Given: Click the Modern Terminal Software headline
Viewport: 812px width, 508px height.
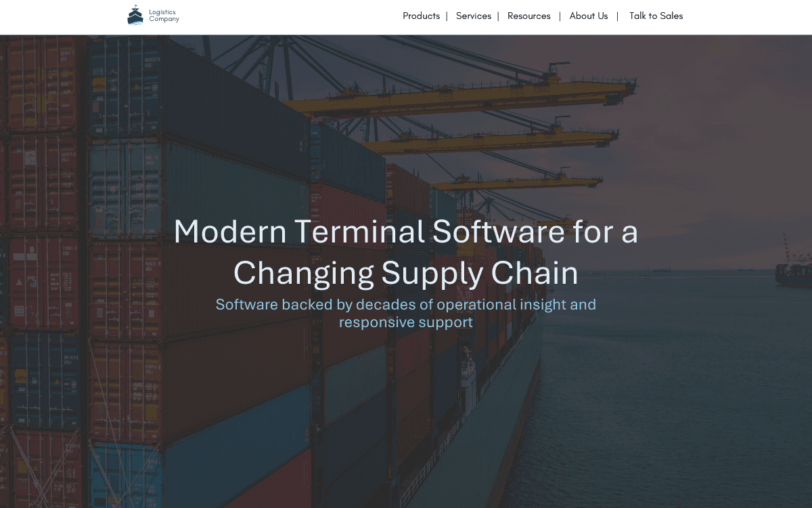Looking at the screenshot, I should (405, 232).
